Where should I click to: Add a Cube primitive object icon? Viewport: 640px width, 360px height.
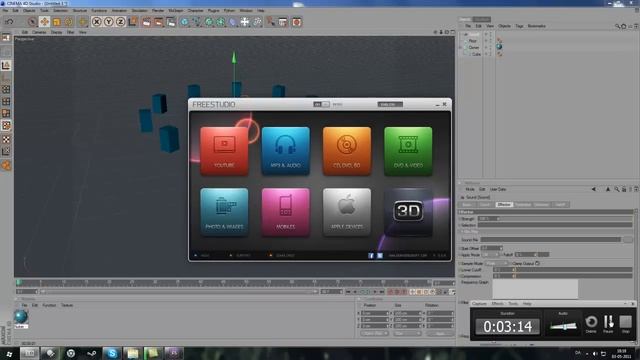184,22
